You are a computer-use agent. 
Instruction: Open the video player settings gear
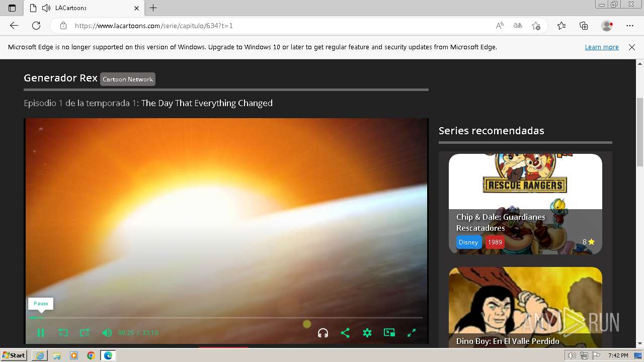click(367, 333)
